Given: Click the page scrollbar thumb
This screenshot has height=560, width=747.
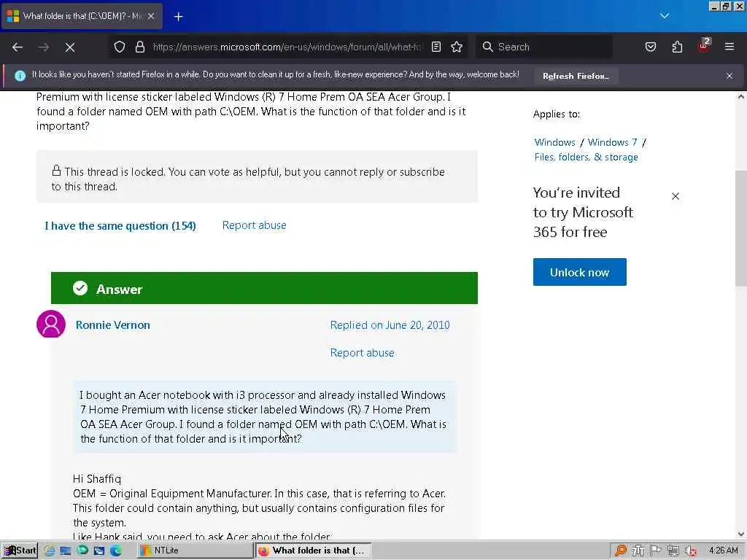Looking at the screenshot, I should point(741,228).
